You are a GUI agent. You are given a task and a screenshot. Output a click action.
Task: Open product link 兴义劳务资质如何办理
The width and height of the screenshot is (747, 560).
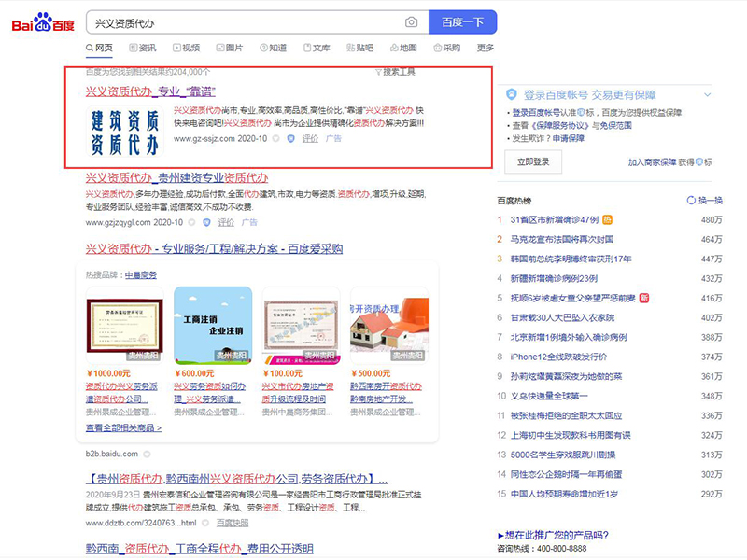coord(209,392)
